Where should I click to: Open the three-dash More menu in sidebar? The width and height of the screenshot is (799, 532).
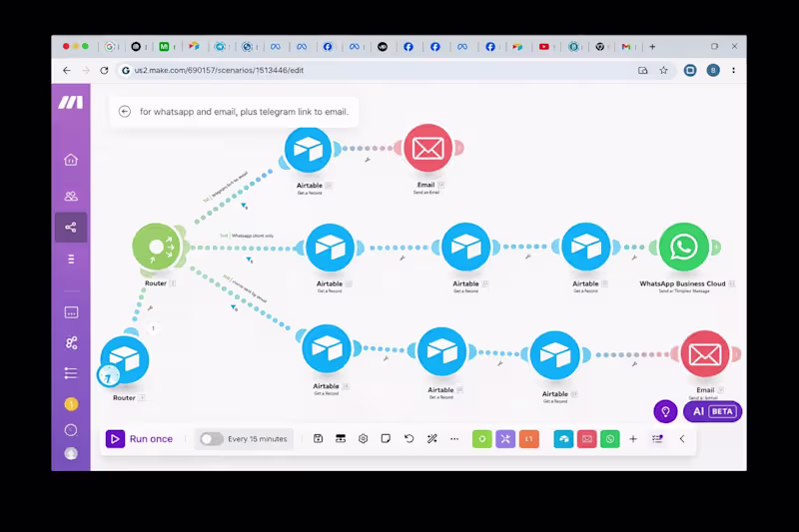click(x=71, y=260)
